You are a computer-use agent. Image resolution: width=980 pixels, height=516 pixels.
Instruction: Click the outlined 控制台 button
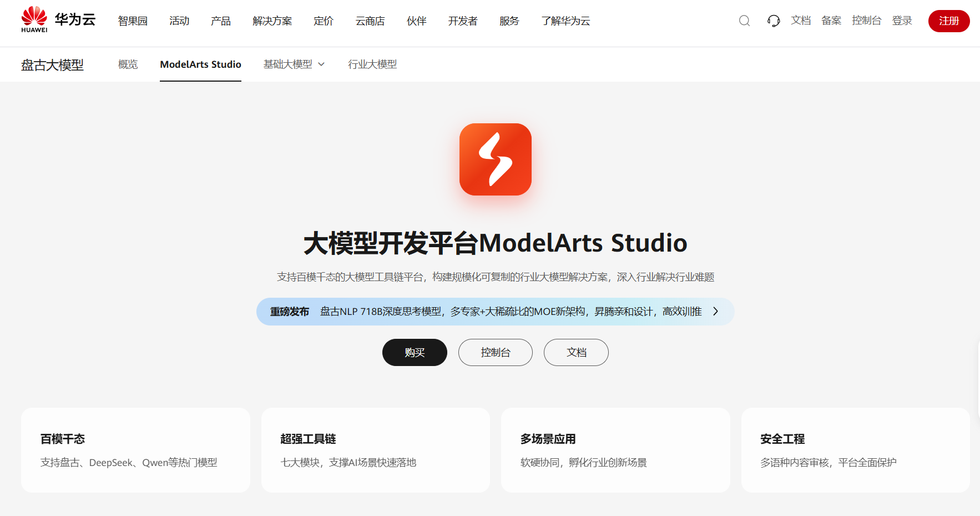496,352
